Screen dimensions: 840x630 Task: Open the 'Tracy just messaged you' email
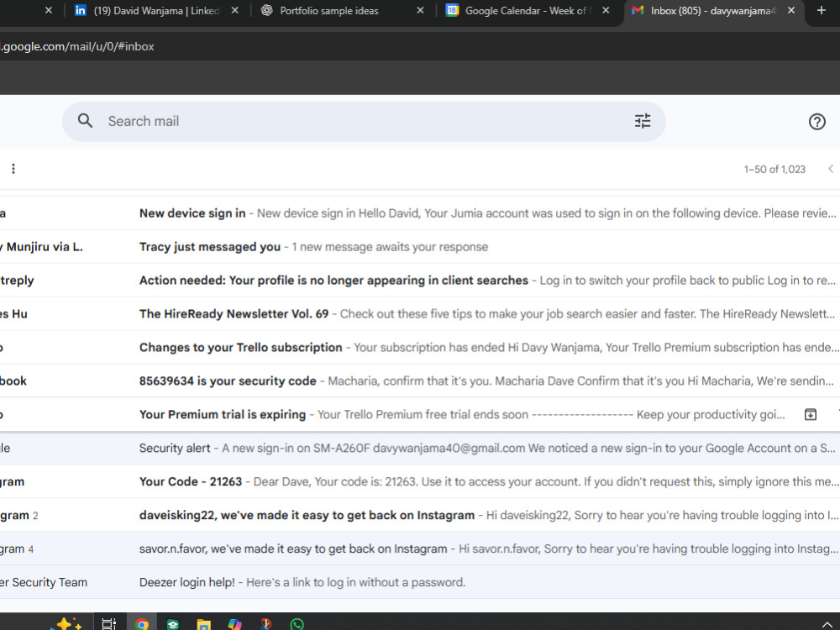click(420, 247)
